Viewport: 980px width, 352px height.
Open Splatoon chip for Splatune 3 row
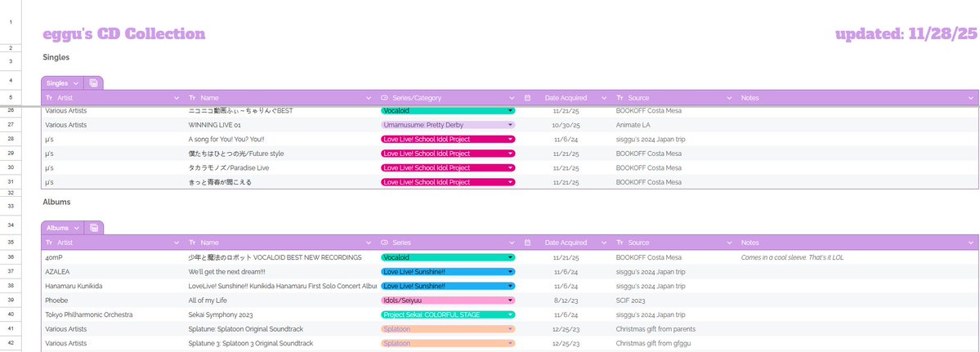point(448,343)
